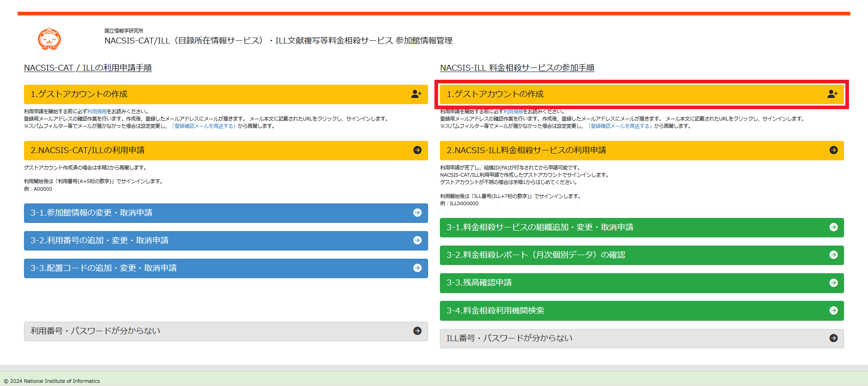Click arrow icon on ILL番号・パスワードが分からない
The image size is (868, 386).
pyautogui.click(x=833, y=338)
